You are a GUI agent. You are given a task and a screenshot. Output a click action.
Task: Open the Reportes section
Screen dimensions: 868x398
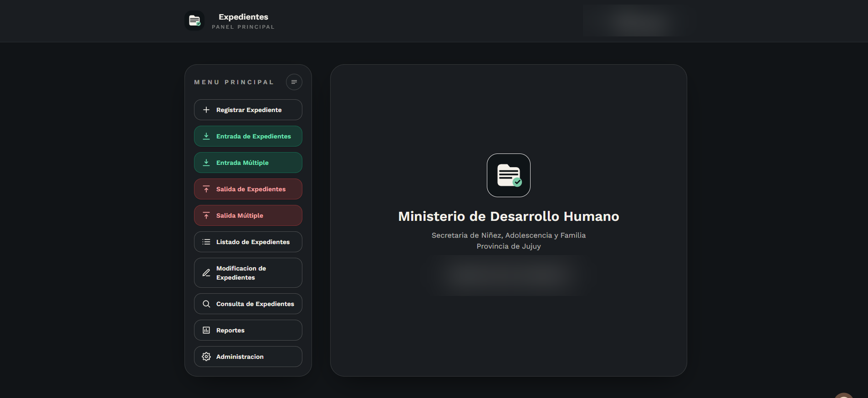click(248, 330)
